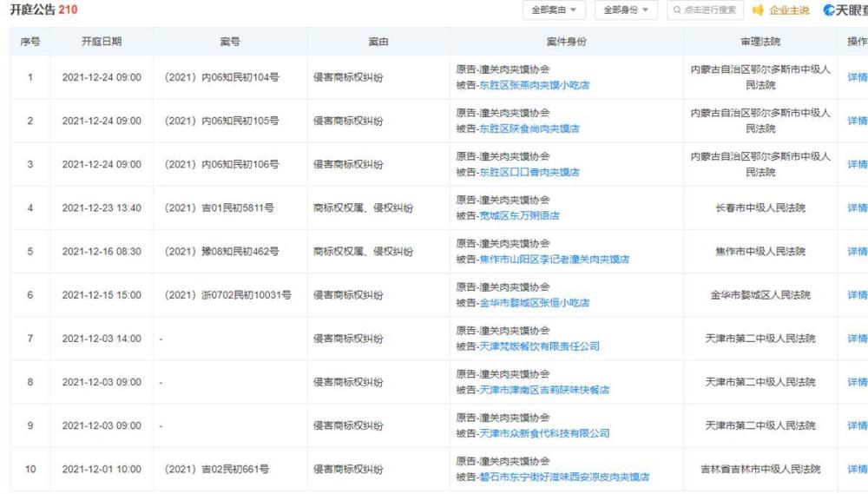Viewport: 868px width, 494px height.
Task: Open defendant 天津市众新食代科技有限公司 link
Action: click(544, 433)
